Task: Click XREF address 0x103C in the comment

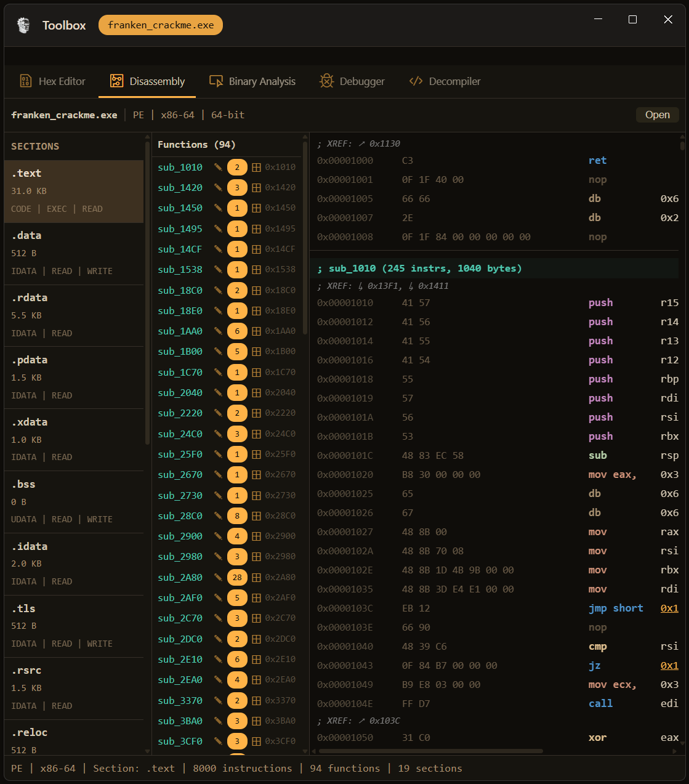Action: (x=385, y=721)
